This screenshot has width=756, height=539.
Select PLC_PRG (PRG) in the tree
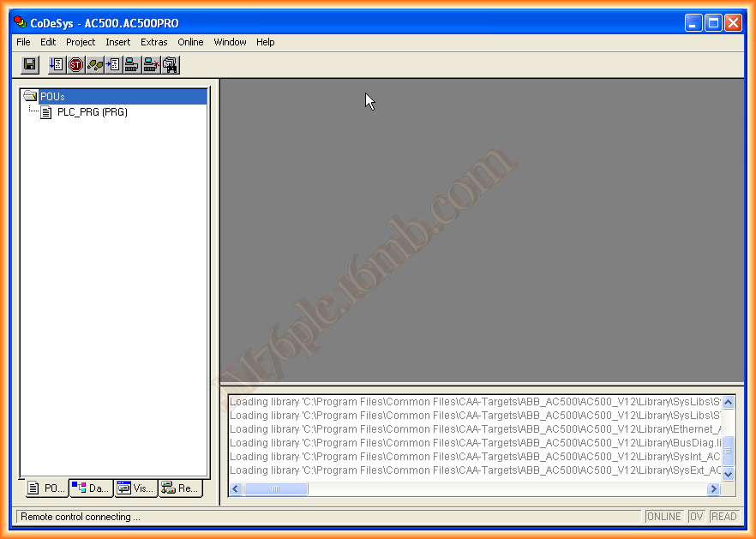click(92, 112)
